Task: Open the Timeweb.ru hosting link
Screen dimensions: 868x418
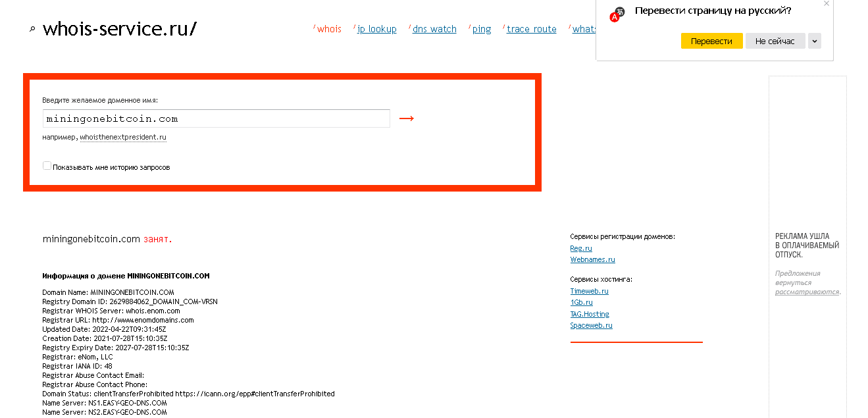Action: [x=589, y=291]
